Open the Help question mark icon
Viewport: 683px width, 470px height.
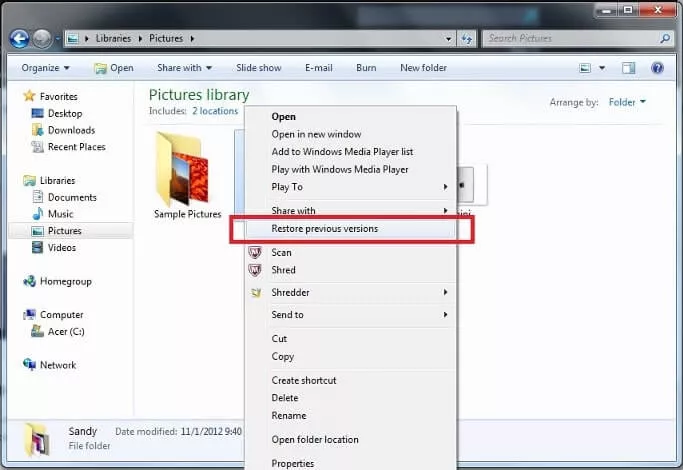pyautogui.click(x=657, y=68)
